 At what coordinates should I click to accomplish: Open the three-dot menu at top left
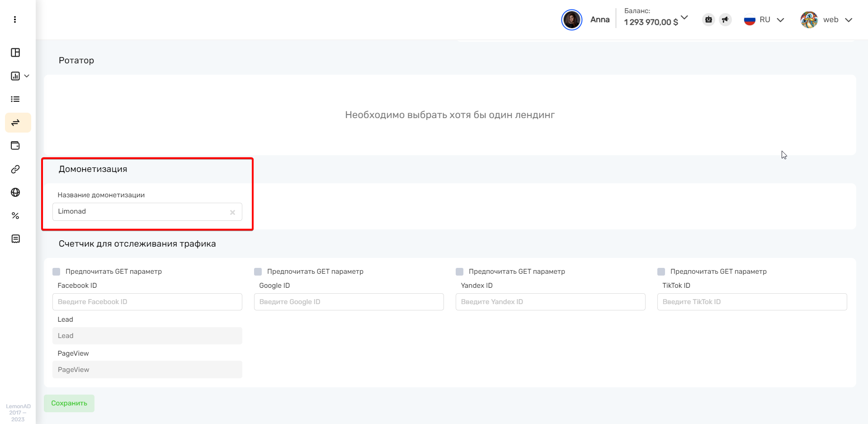[15, 19]
